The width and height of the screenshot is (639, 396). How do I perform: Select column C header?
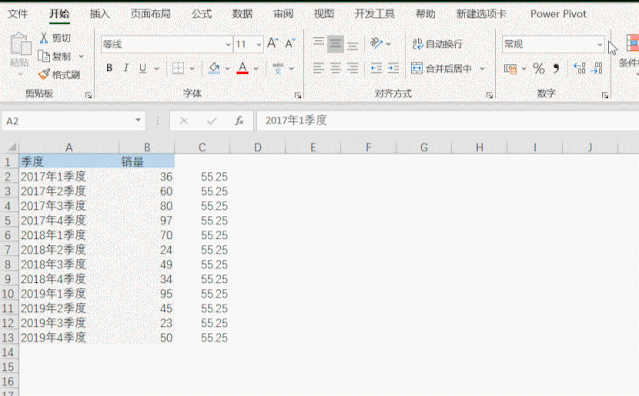pos(202,147)
